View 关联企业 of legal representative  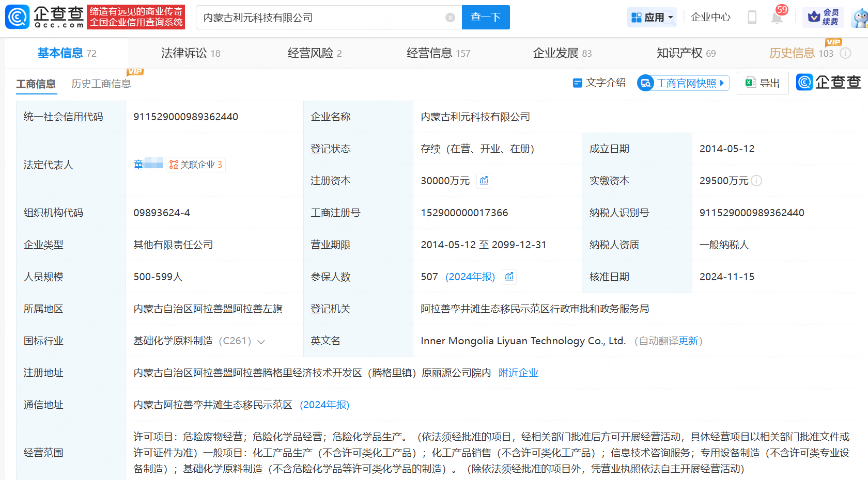click(x=196, y=165)
